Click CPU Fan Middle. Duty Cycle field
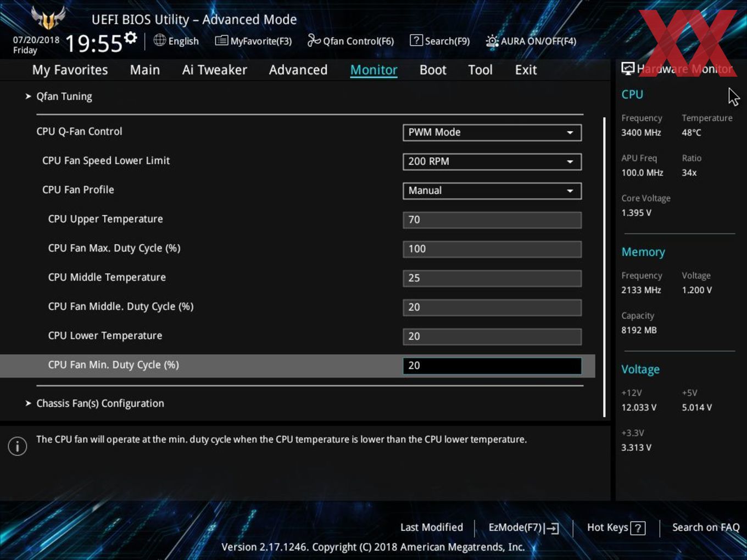747x560 pixels. click(x=492, y=307)
